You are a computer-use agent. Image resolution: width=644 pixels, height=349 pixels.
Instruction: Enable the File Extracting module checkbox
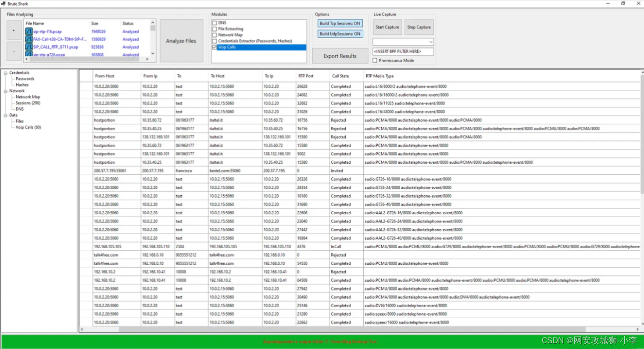[x=214, y=29]
